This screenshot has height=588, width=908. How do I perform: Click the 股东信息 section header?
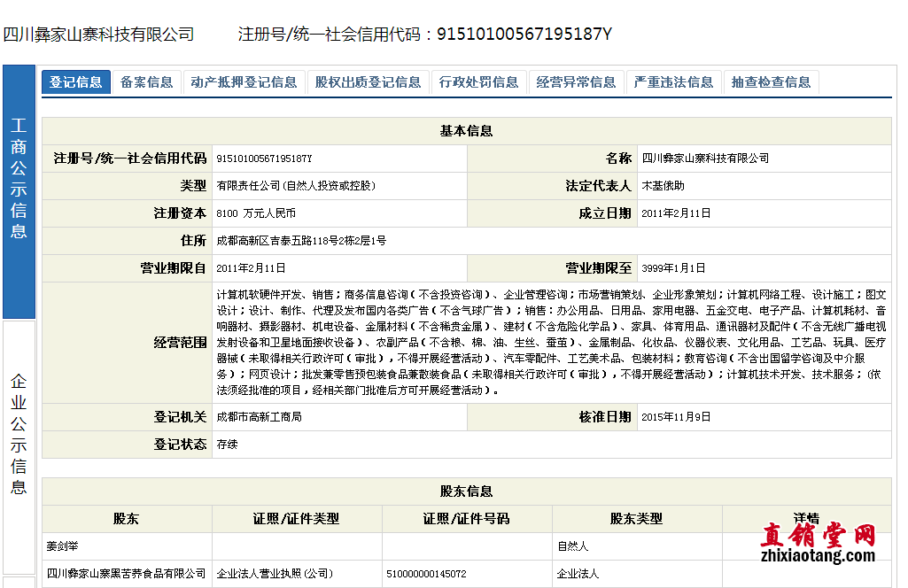tap(466, 491)
